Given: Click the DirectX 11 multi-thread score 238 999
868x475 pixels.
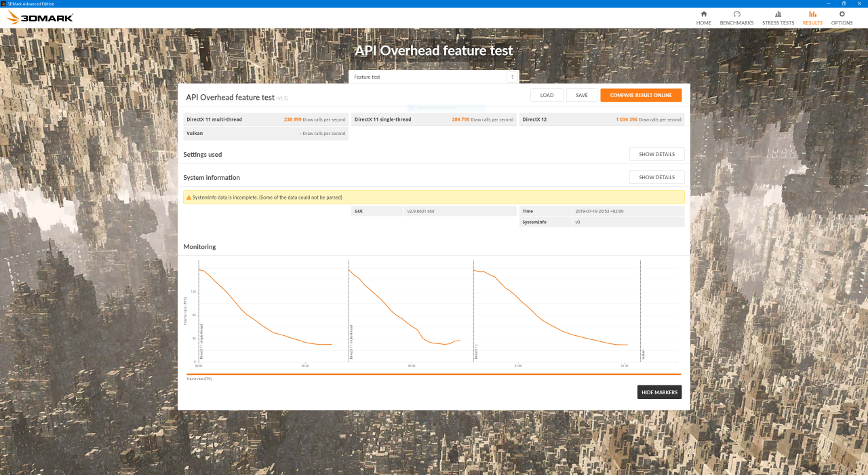Looking at the screenshot, I should click(x=292, y=119).
